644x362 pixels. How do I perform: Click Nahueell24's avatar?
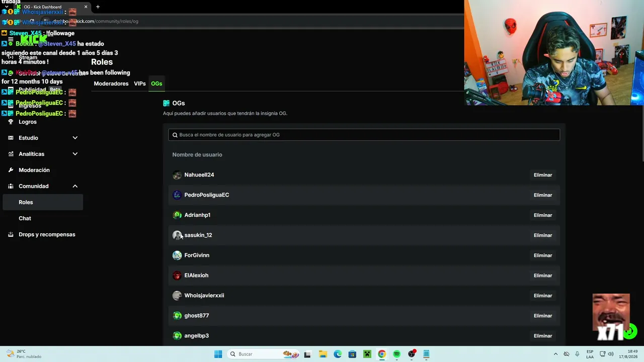point(177,175)
